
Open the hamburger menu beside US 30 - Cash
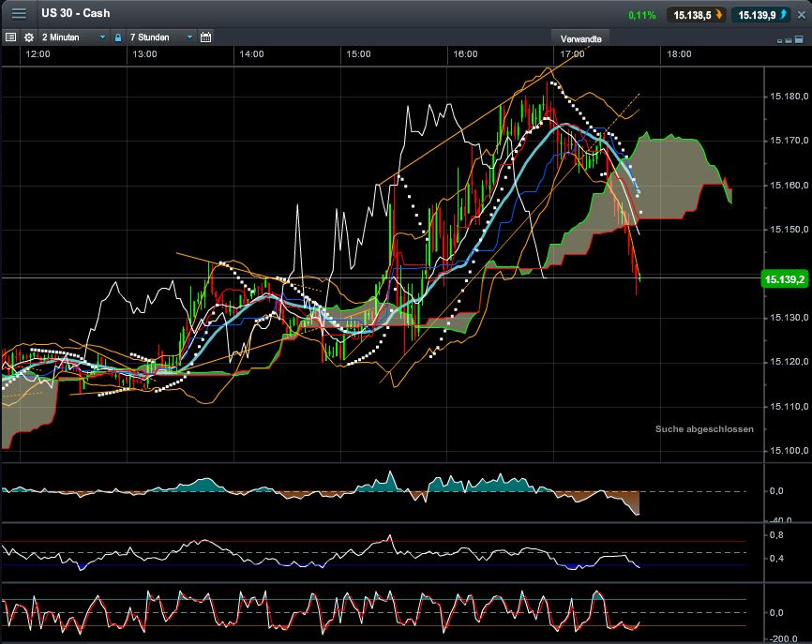click(19, 14)
